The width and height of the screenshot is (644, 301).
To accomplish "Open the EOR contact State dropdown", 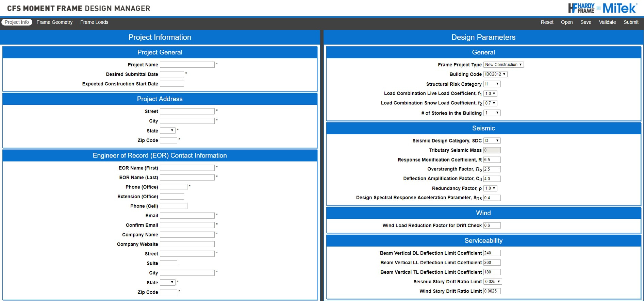I will tap(168, 282).
